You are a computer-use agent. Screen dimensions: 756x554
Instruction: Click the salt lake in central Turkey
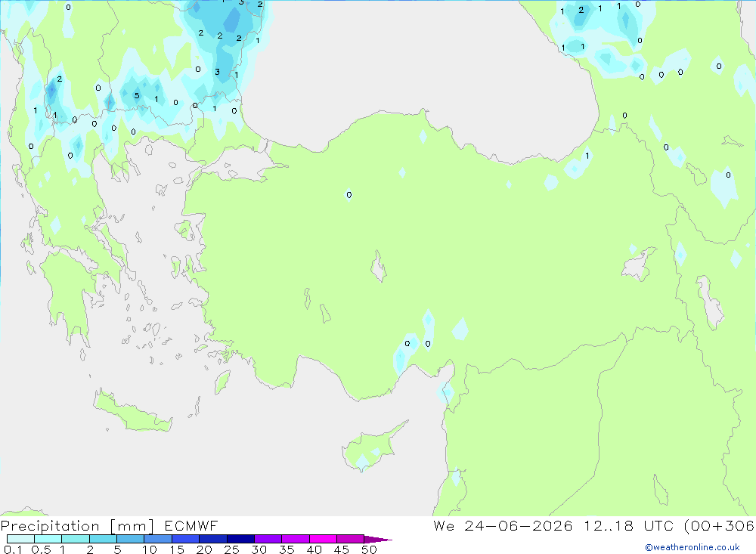pyautogui.click(x=379, y=267)
